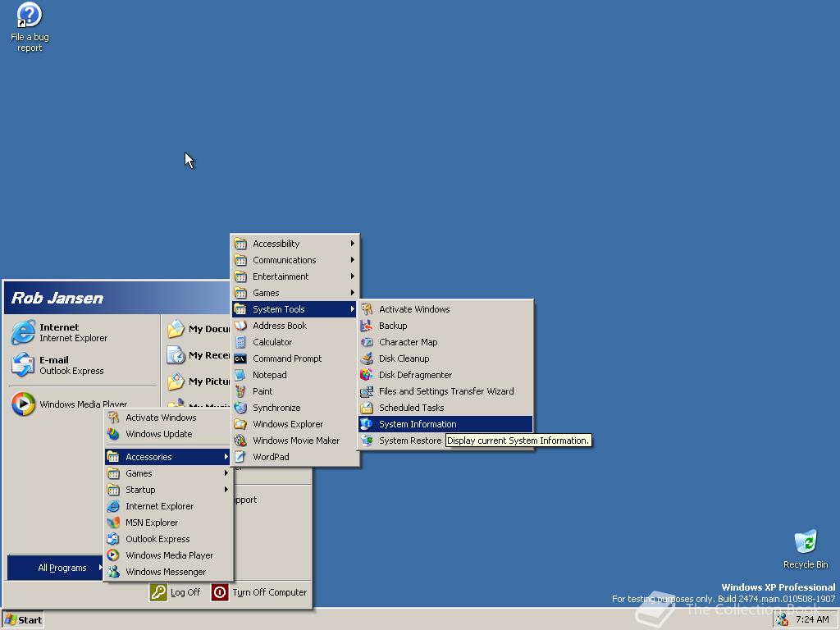Click the System Information icon

click(367, 424)
